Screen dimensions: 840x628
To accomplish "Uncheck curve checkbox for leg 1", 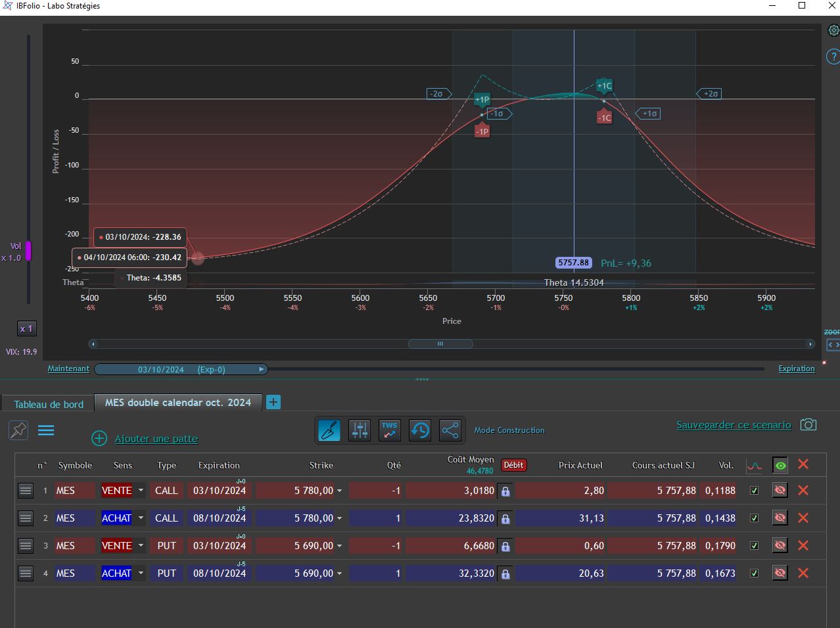I will pos(755,490).
